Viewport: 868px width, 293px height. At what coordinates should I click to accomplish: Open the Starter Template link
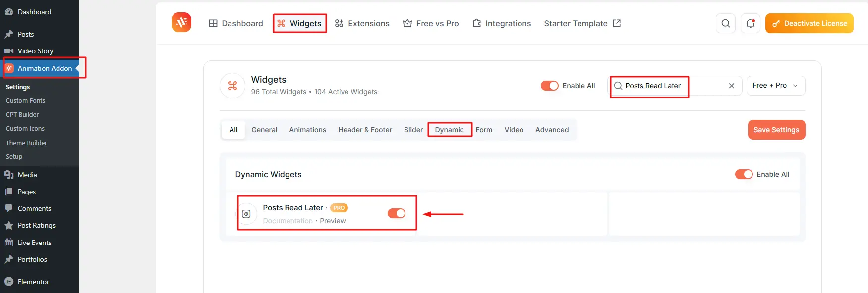click(x=582, y=23)
